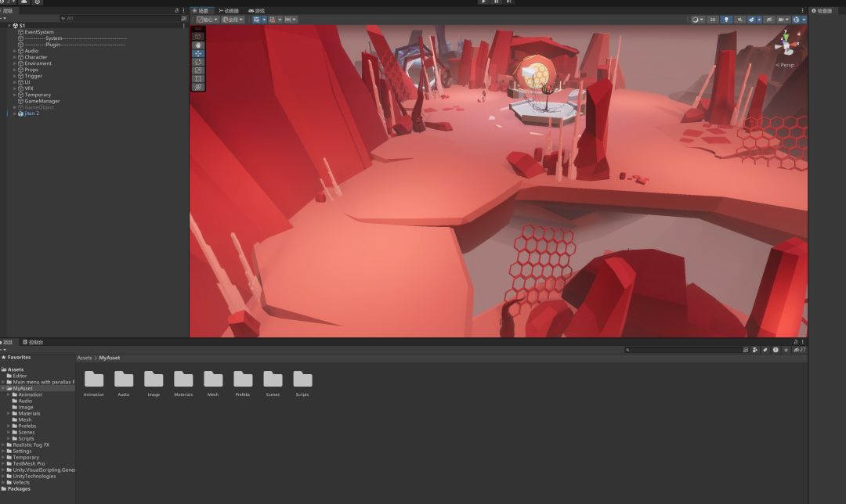
Task: Lock the Project panel with padlock icon
Action: point(795,342)
